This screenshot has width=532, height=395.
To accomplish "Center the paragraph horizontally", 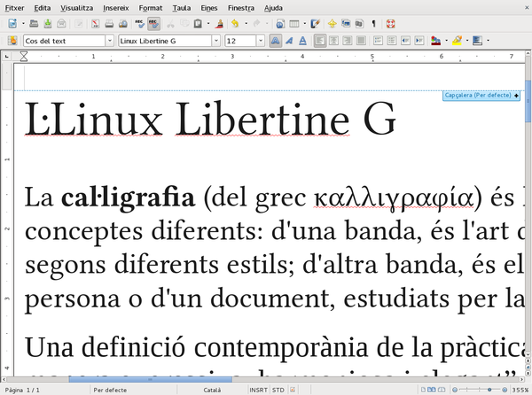I will tap(334, 41).
